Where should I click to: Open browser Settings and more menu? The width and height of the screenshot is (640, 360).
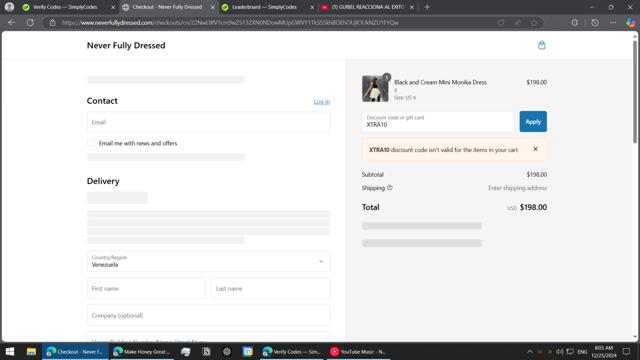point(613,22)
